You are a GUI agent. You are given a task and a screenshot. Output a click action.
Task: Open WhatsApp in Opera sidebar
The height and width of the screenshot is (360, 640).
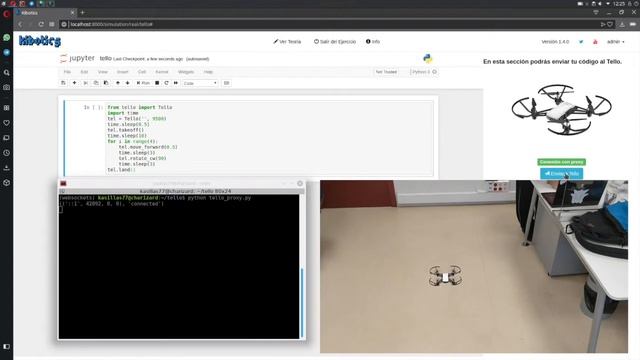pos(7,38)
